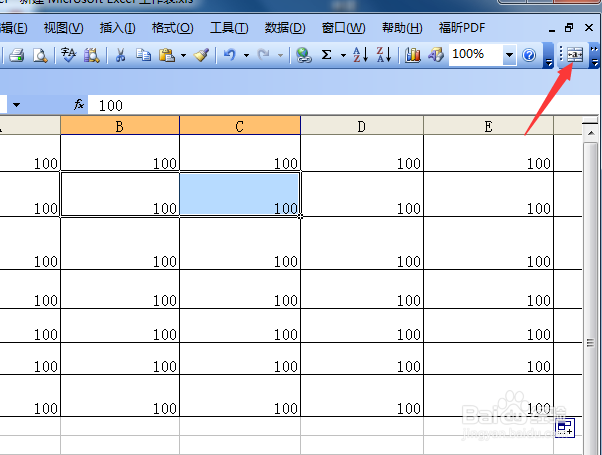Open the zoom percentage dropdown list
Image resolution: width=602 pixels, height=455 pixels.
509,55
